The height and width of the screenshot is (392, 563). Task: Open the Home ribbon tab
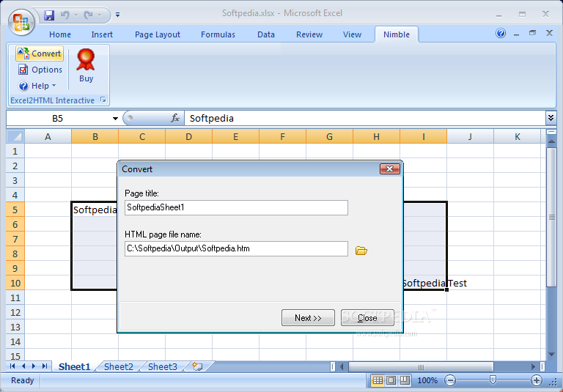[60, 34]
